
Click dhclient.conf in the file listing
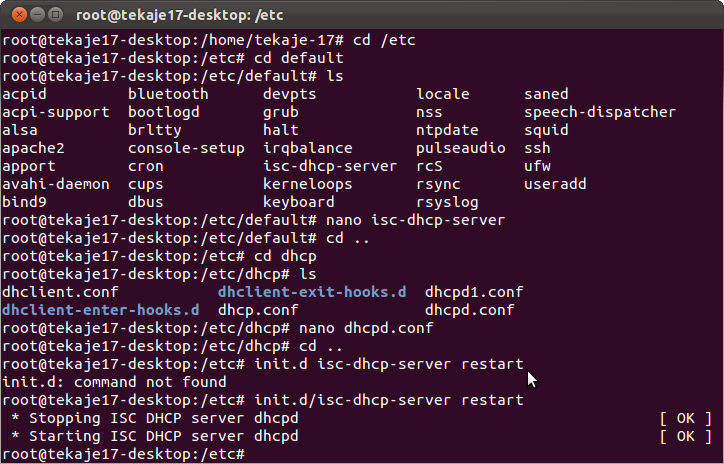point(60,292)
